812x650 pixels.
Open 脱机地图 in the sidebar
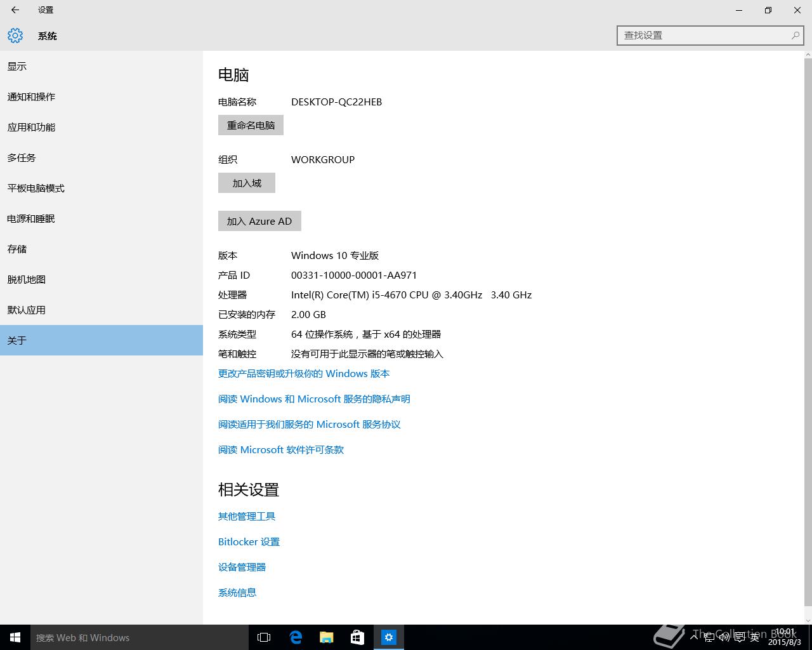[x=101, y=279]
